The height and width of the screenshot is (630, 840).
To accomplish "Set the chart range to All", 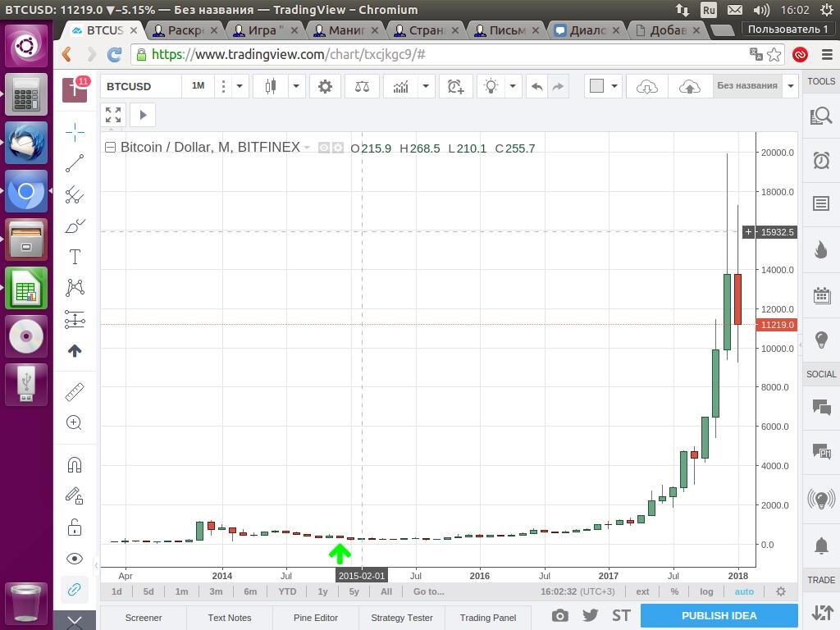I will point(386,591).
